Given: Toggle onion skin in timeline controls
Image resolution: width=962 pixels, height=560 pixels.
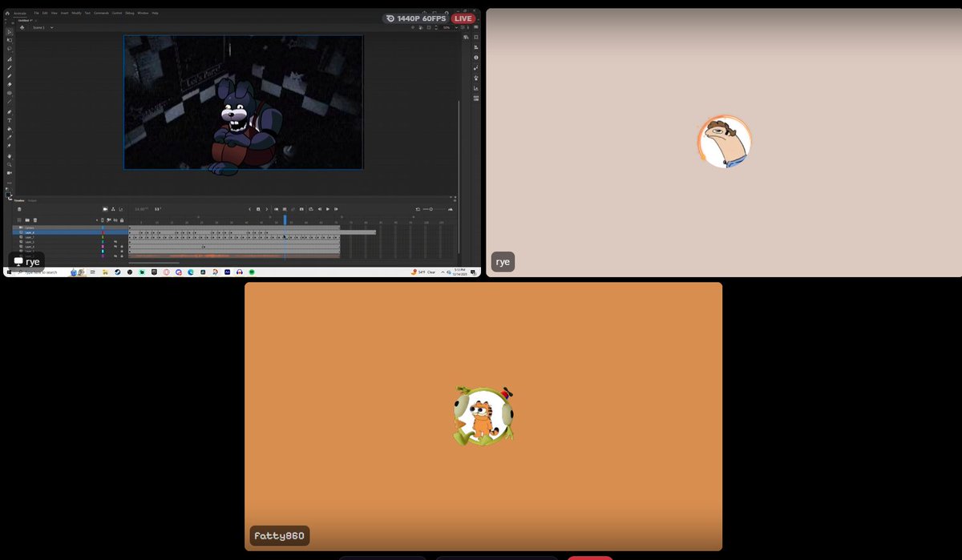Looking at the screenshot, I should click(276, 209).
